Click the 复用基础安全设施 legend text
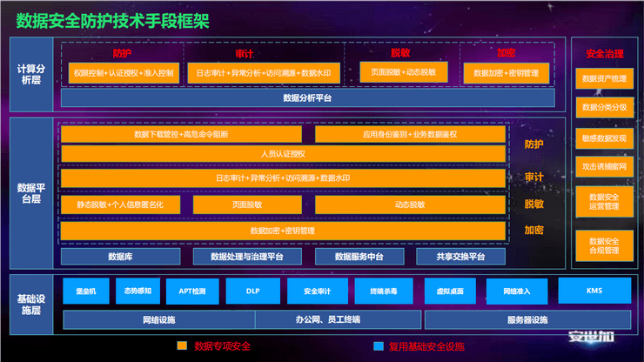Viewport: 644px width, 362px height. (x=426, y=346)
